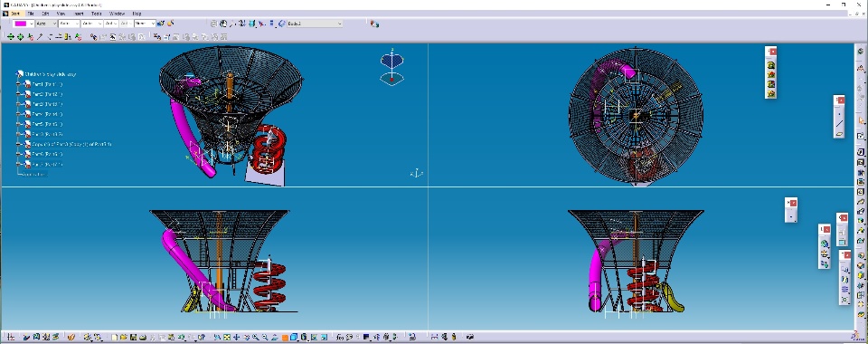Activate the Pan tool
The height and width of the screenshot is (344, 868).
pos(236,337)
